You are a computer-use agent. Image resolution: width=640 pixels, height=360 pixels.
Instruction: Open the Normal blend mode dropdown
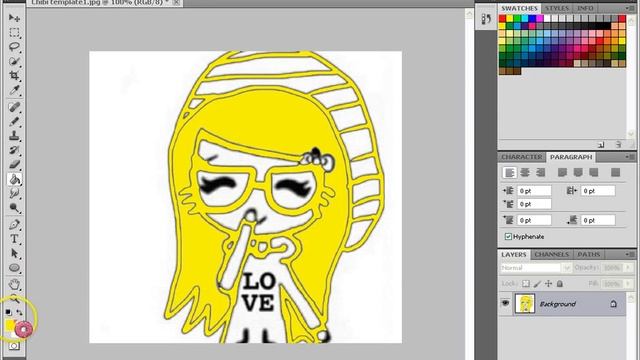pyautogui.click(x=536, y=268)
